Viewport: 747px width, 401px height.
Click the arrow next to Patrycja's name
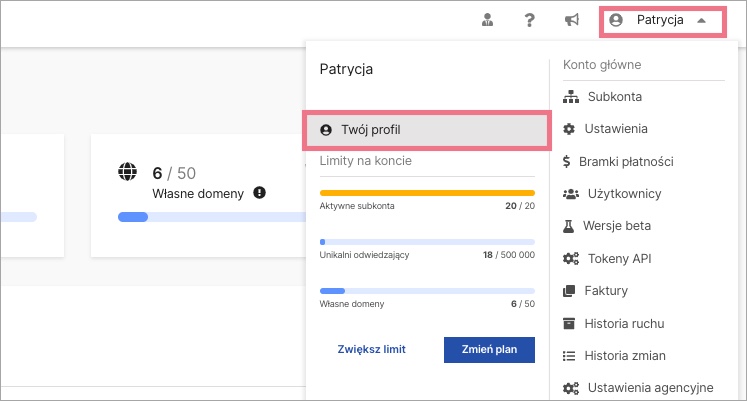click(701, 20)
